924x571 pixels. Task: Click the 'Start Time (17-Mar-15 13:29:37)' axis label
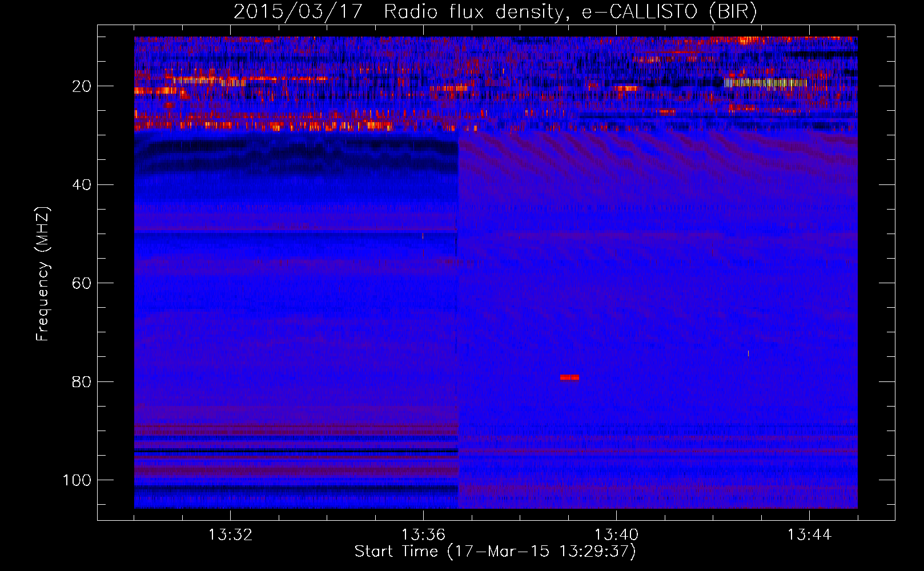495,552
